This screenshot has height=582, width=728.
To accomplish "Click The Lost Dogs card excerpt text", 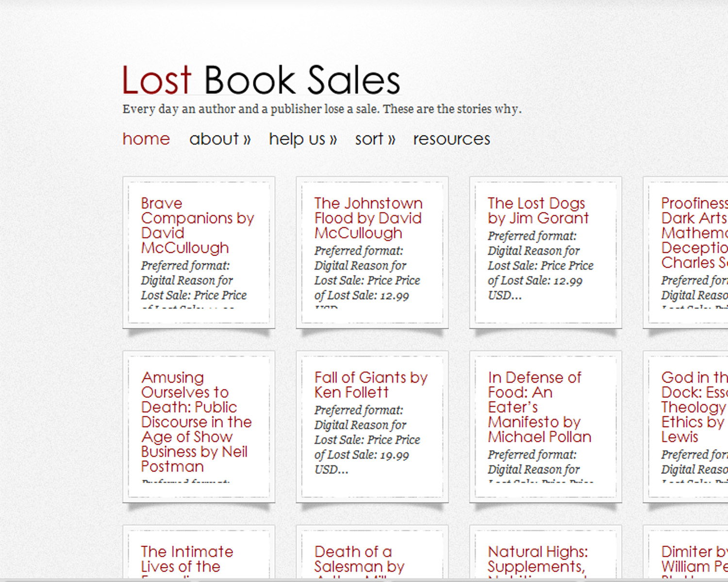I will coord(540,266).
